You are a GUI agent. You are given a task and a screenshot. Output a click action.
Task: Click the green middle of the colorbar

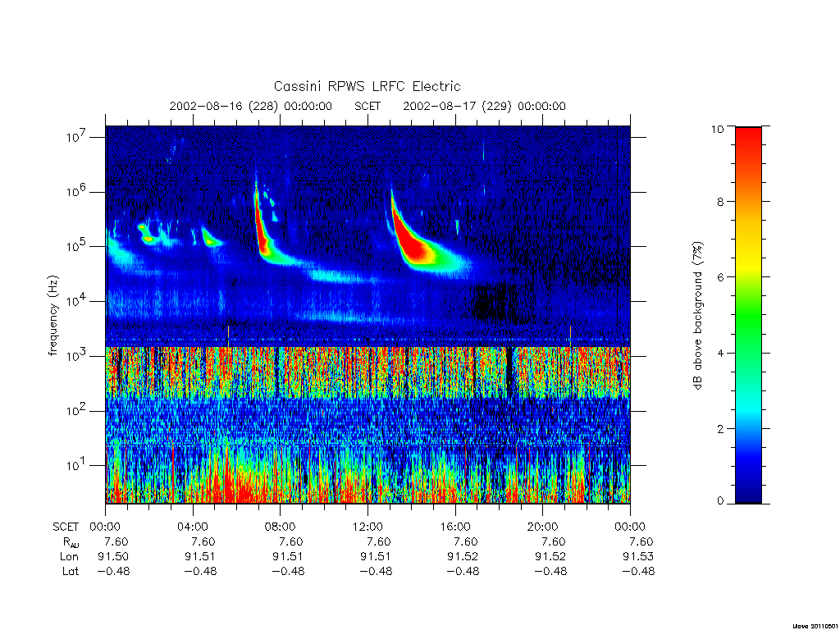coord(748,316)
